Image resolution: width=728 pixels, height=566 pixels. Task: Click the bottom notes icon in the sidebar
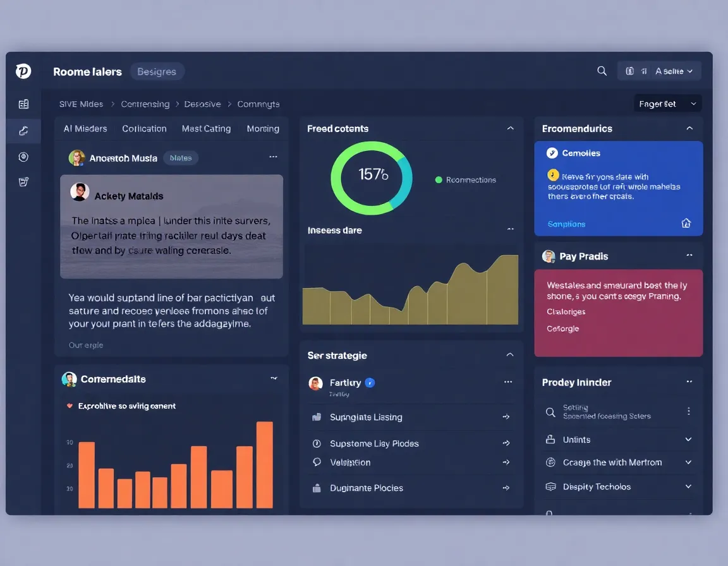[23, 182]
